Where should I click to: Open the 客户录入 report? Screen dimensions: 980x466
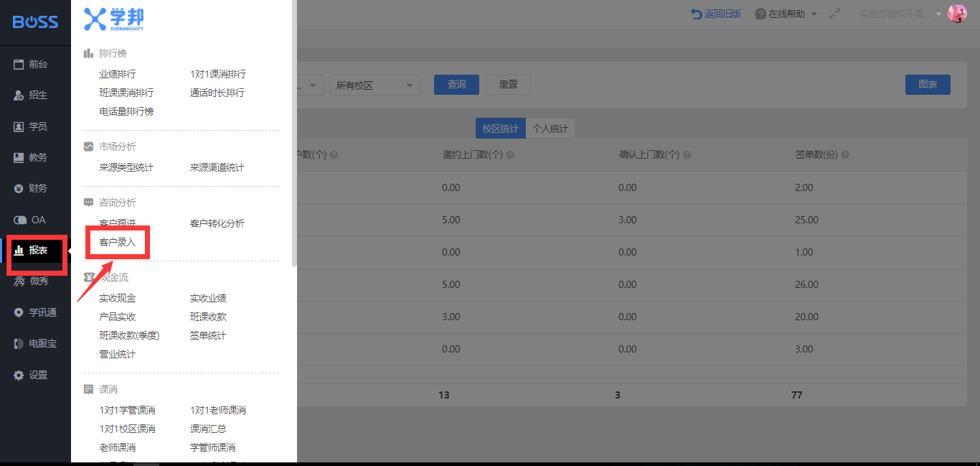click(x=118, y=242)
